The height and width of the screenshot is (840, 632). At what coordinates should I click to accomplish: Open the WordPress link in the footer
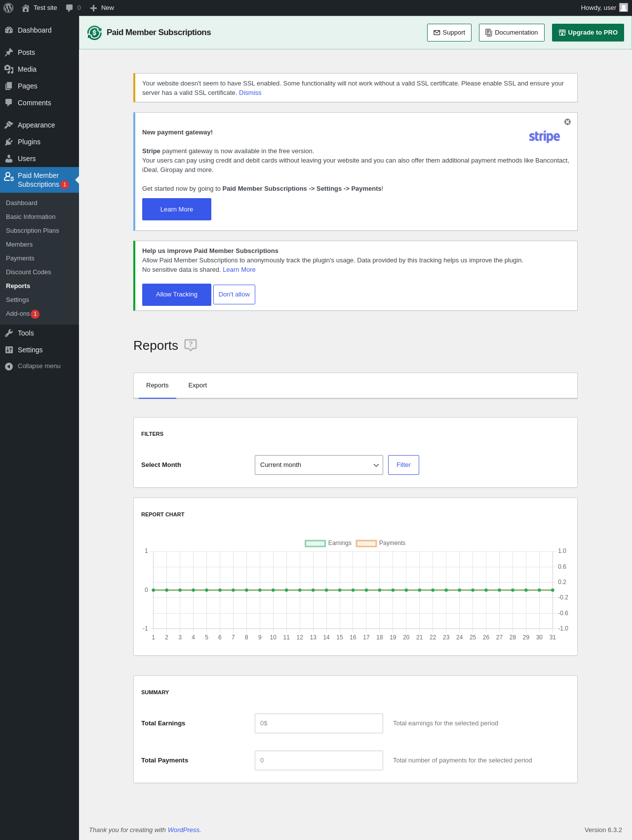click(x=184, y=830)
